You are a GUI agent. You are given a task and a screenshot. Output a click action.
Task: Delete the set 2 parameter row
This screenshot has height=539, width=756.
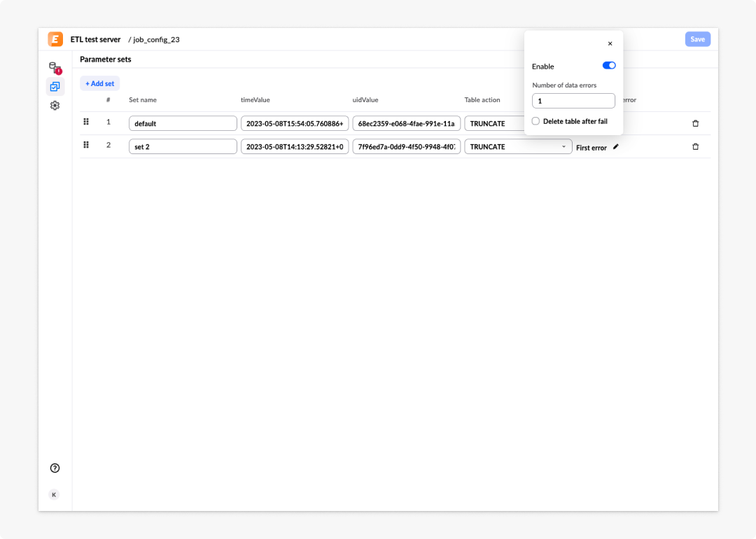[x=695, y=146]
